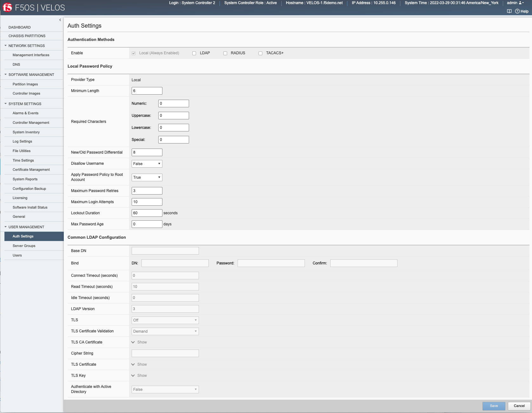This screenshot has width=532, height=413.
Task: Open the Disallow Username dropdown
Action: click(147, 163)
